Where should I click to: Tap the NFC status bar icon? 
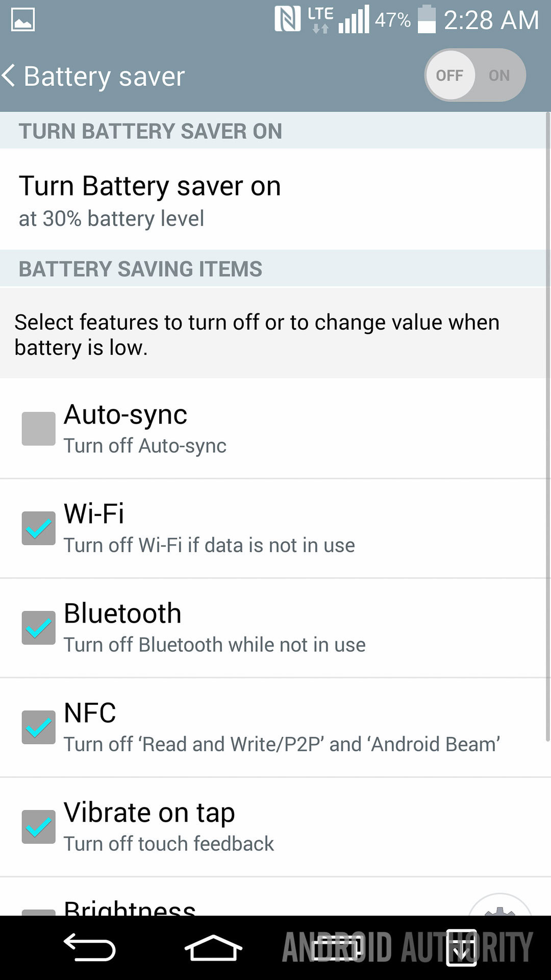287,19
